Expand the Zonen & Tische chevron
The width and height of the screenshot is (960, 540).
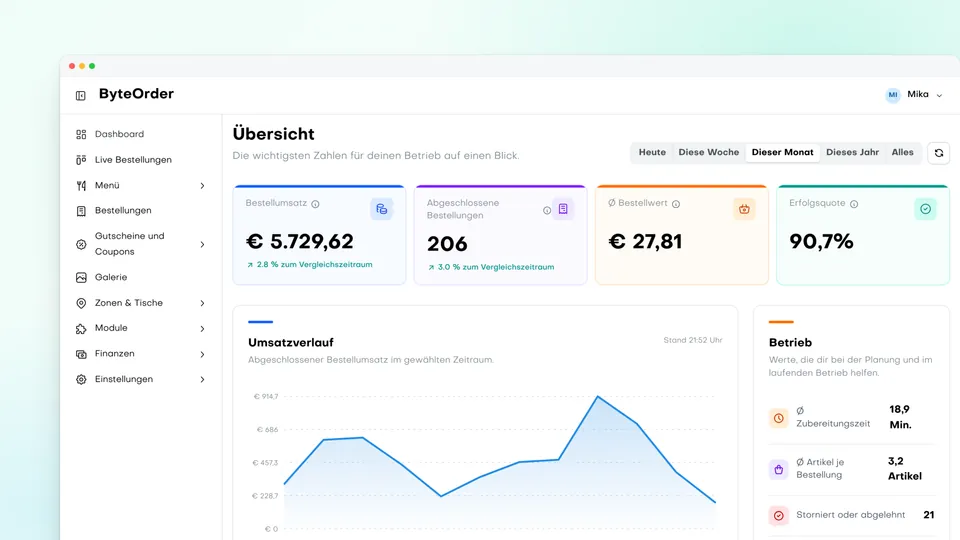click(202, 303)
